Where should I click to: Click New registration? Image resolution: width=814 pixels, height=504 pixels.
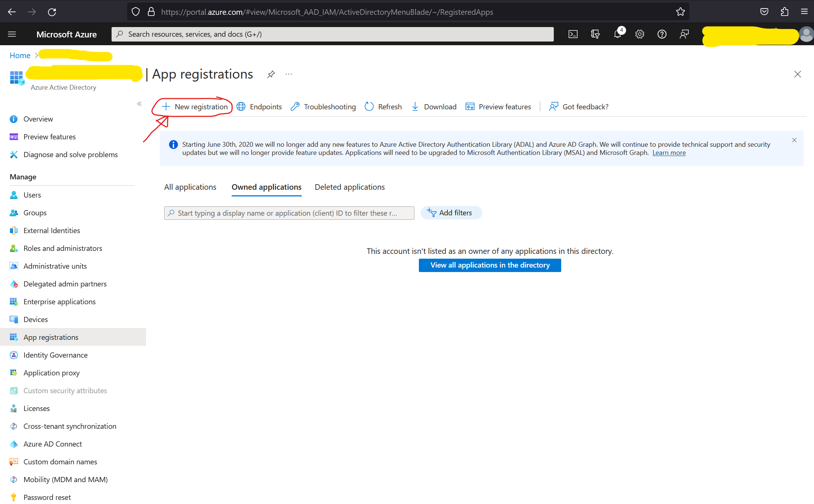tap(195, 107)
